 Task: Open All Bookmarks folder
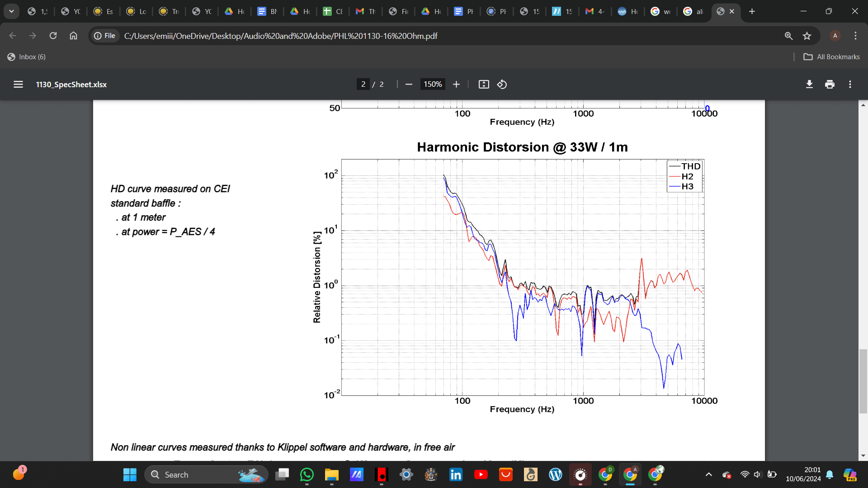pos(832,57)
